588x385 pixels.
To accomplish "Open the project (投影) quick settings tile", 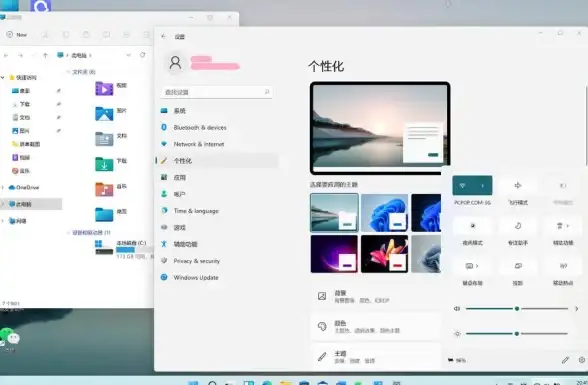I will 518,266.
